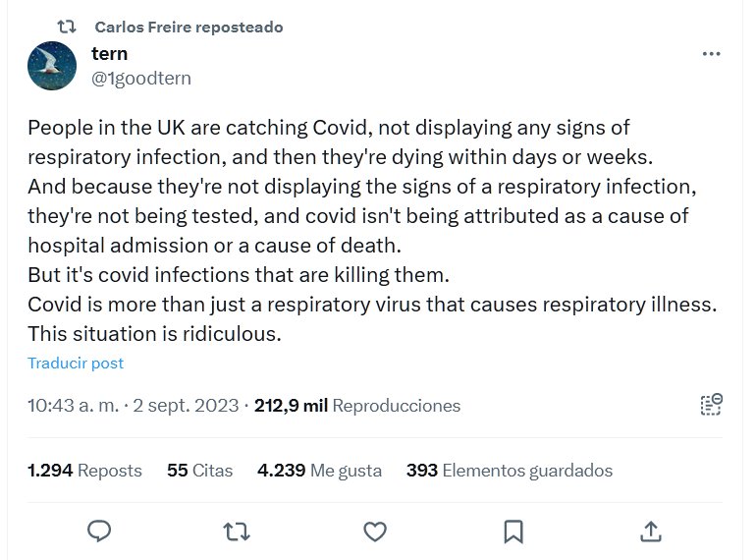Click the tern profile avatar
This screenshot has width=756, height=560.
[x=52, y=67]
